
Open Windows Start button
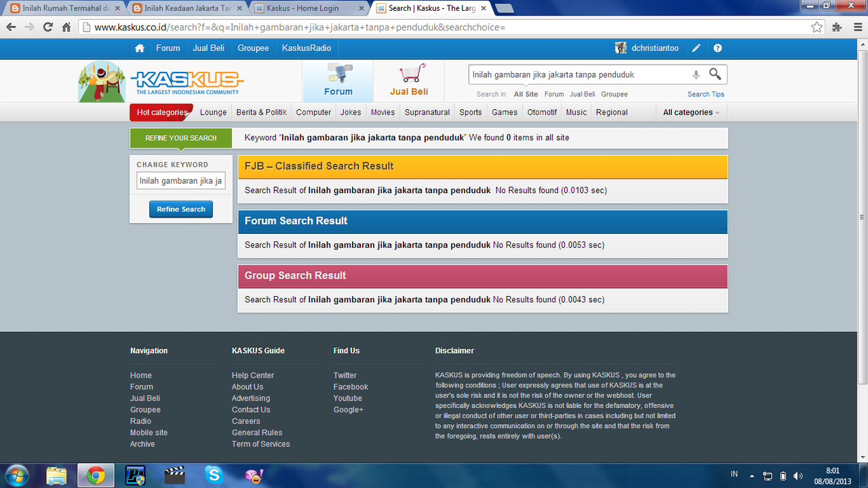click(16, 475)
